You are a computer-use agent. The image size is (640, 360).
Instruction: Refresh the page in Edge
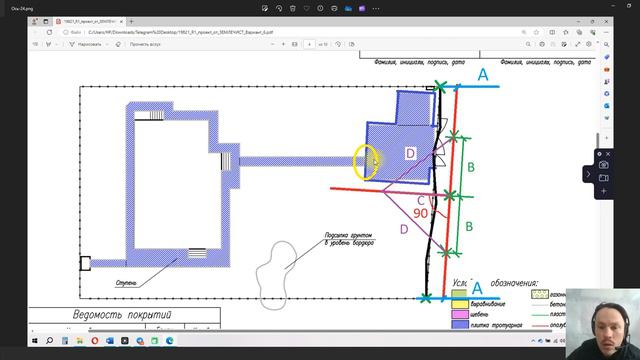click(x=49, y=32)
